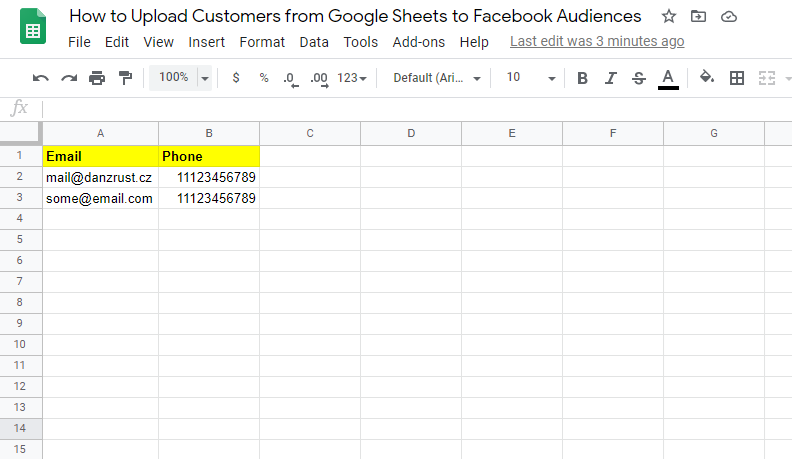
Task: Click Format as currency dollar button
Action: tap(235, 78)
